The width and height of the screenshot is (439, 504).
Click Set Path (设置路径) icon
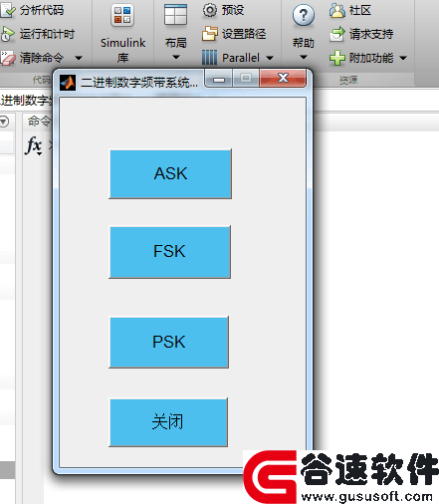210,34
